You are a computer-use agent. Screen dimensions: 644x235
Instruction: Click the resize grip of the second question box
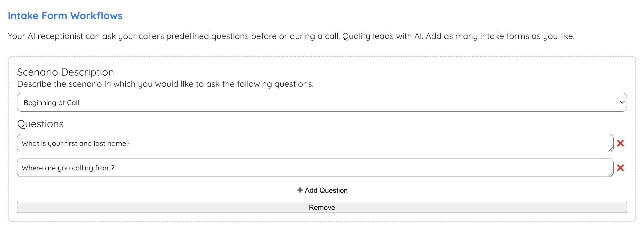[x=610, y=174]
